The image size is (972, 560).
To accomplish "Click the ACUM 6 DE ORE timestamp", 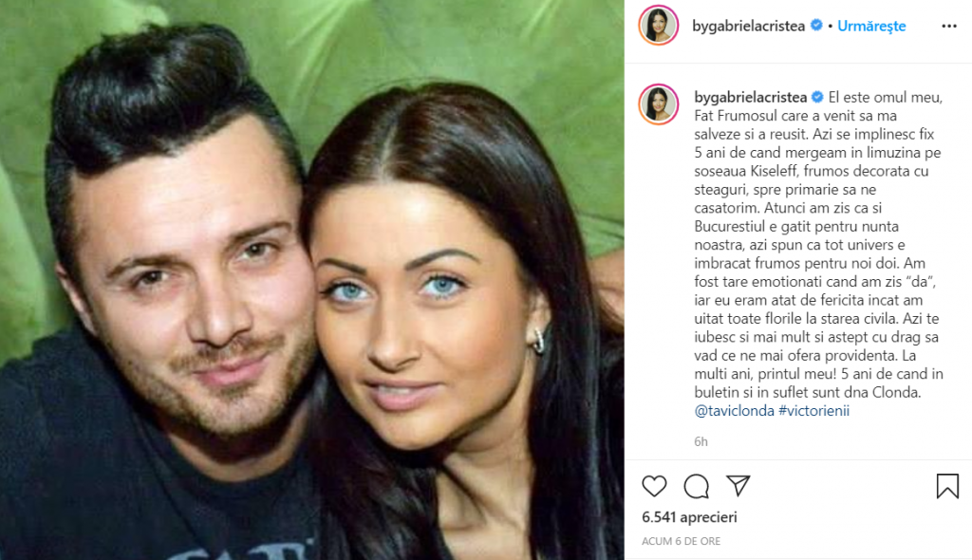I will 681,541.
